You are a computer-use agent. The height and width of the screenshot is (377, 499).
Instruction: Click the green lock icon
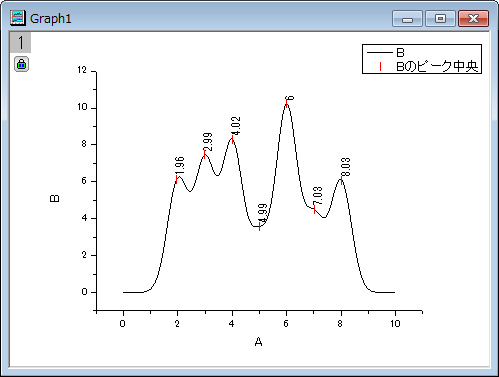(x=21, y=64)
